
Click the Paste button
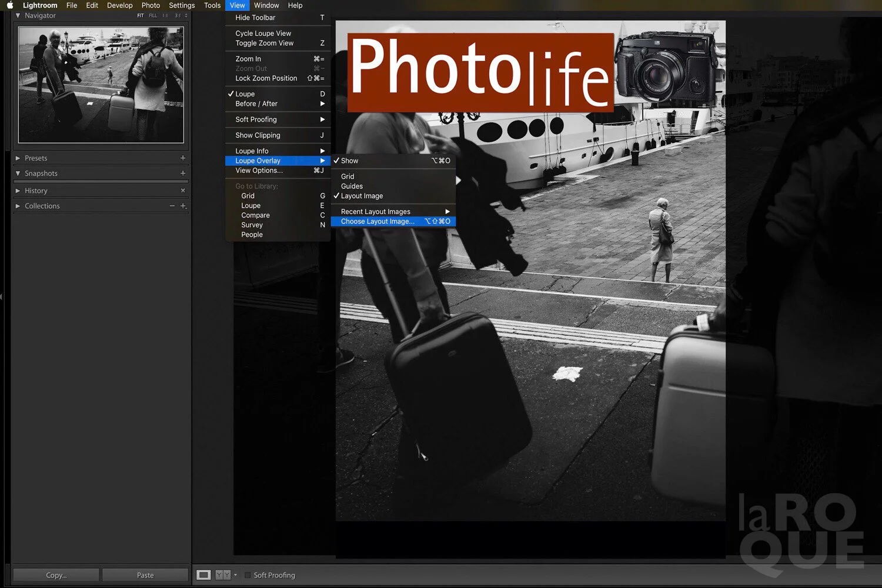point(145,575)
